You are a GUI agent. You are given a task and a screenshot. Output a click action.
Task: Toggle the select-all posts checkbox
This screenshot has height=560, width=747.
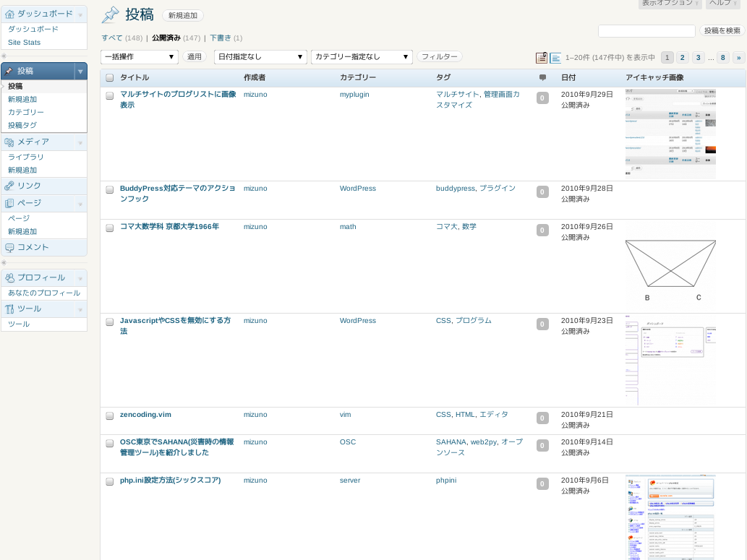click(x=110, y=77)
